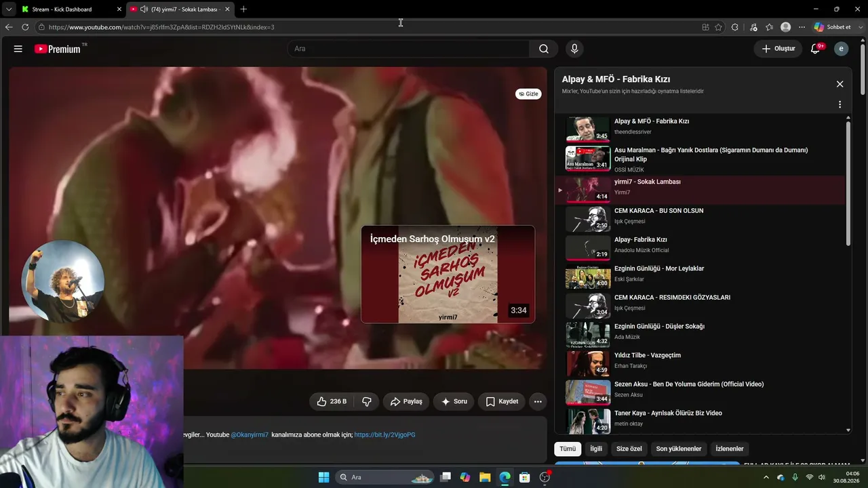Open the İçmeden Sarhoş Olmuşum v2 card
868x488 pixels.
(448, 274)
